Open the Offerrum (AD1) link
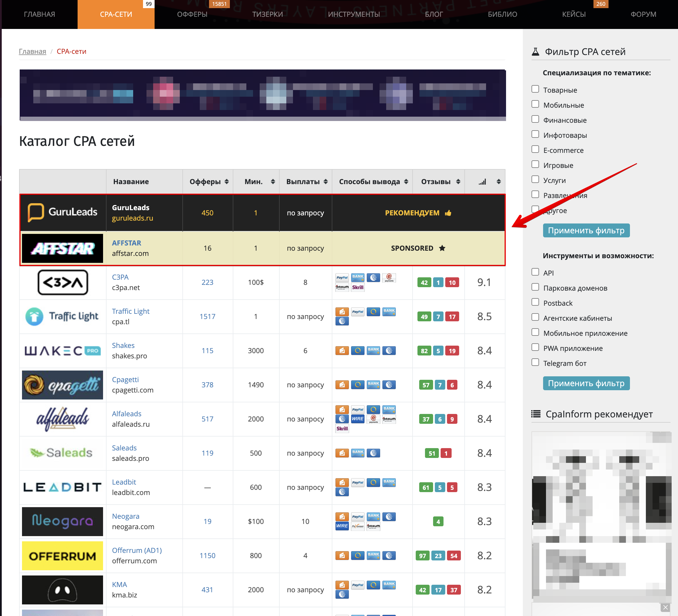 click(x=137, y=550)
